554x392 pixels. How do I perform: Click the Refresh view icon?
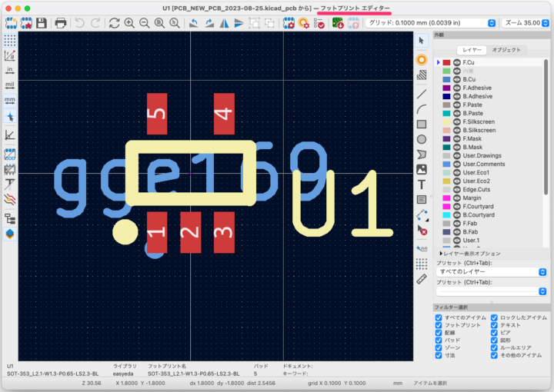pyautogui.click(x=114, y=23)
